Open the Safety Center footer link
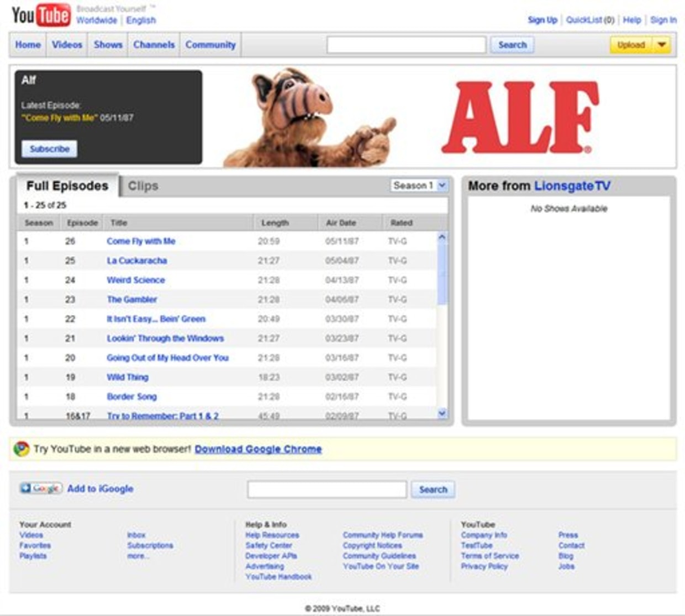Viewport: 685px width, 616px height. pyautogui.click(x=269, y=545)
